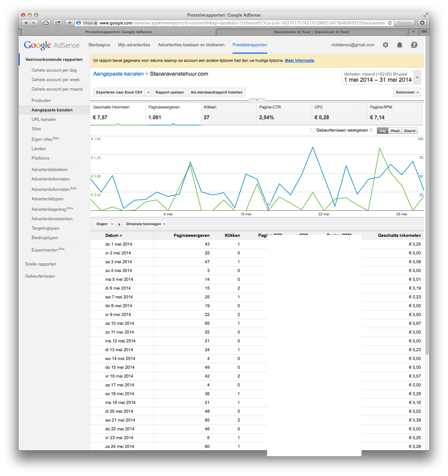Select the Paginaweergaven metric tab
Image resolution: width=448 pixels, height=476 pixels.
click(x=173, y=113)
